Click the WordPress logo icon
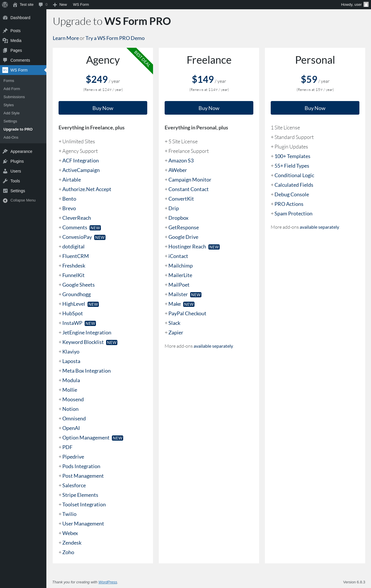Viewport: 371px width, 588px height. [x=5, y=5]
